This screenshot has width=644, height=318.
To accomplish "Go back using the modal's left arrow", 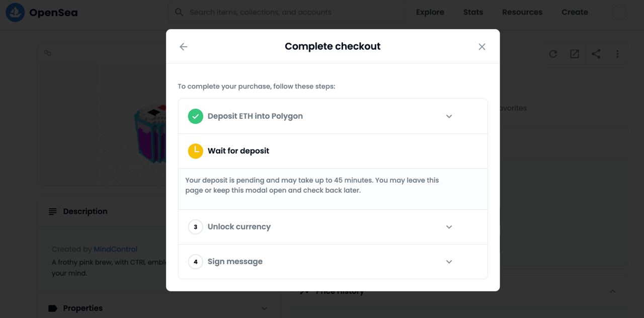I will click(183, 47).
